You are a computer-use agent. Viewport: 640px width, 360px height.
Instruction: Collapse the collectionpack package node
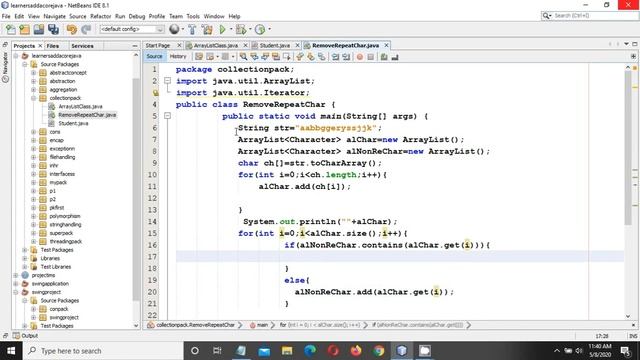(x=33, y=98)
